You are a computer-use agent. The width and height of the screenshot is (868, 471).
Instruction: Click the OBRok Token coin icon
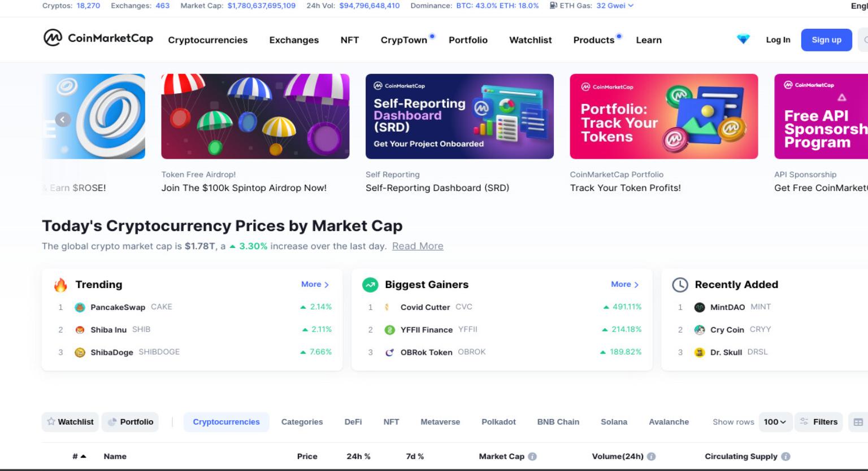click(x=389, y=352)
